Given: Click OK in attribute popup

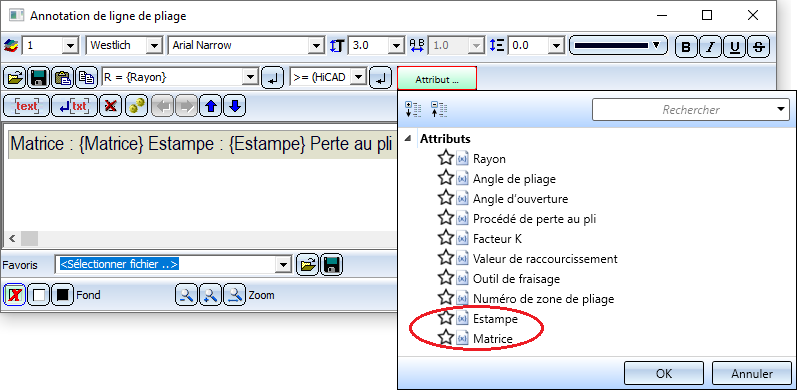Looking at the screenshot, I should coord(664,374).
